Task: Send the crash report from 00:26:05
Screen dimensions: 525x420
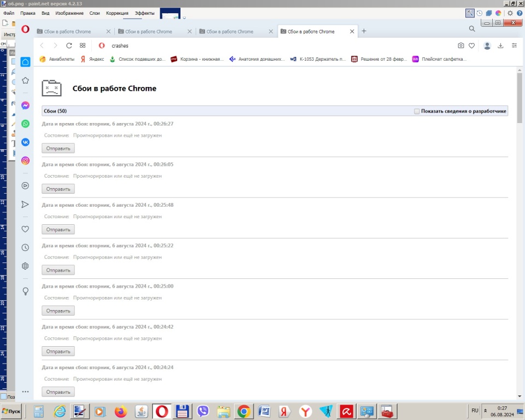Action: pyautogui.click(x=59, y=189)
